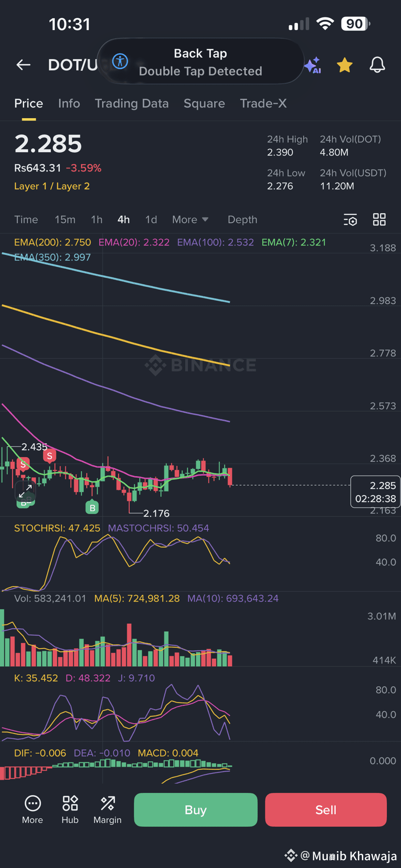Tap the MASTOCHRSI: 50.454 label

[x=158, y=528]
